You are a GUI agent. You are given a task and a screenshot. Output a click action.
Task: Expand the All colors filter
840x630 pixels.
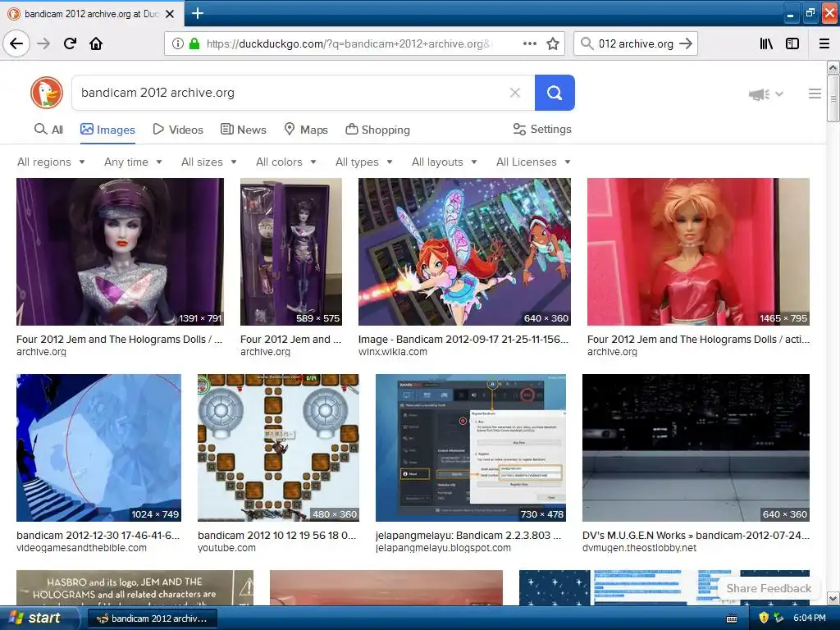click(x=286, y=162)
